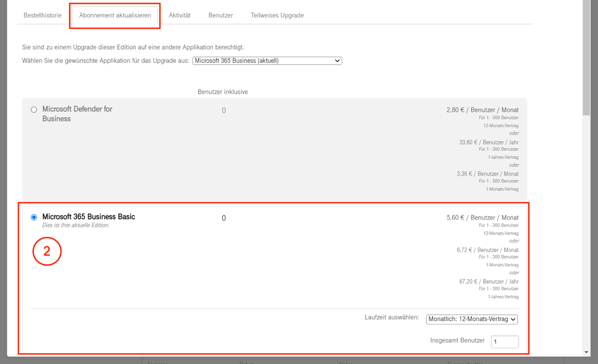The width and height of the screenshot is (598, 364).
Task: Choose the Microsoft 365 Business Basic radio button
Action: [34, 217]
